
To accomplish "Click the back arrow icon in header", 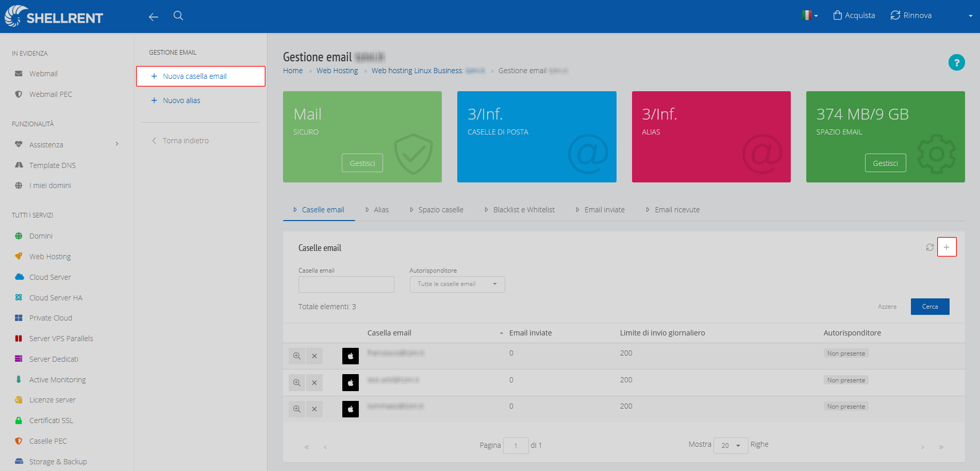I will coord(153,17).
